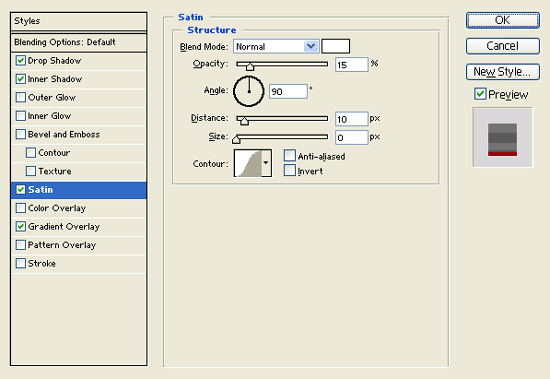Open the Gradient Overlay settings row
Image resolution: width=550 pixels, height=379 pixels.
tap(79, 226)
